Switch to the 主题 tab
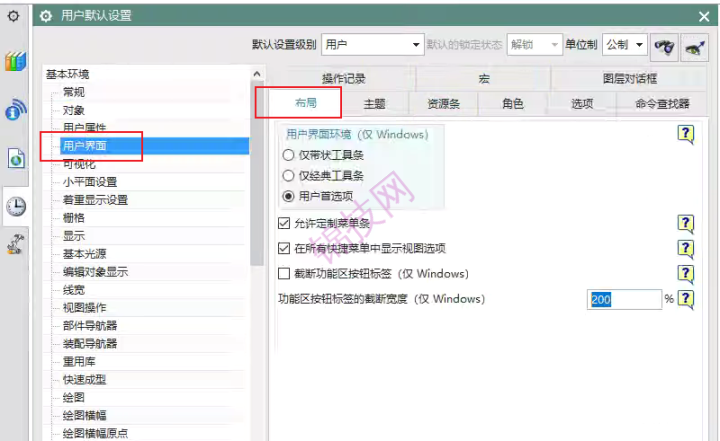The image size is (720, 441). 374,103
